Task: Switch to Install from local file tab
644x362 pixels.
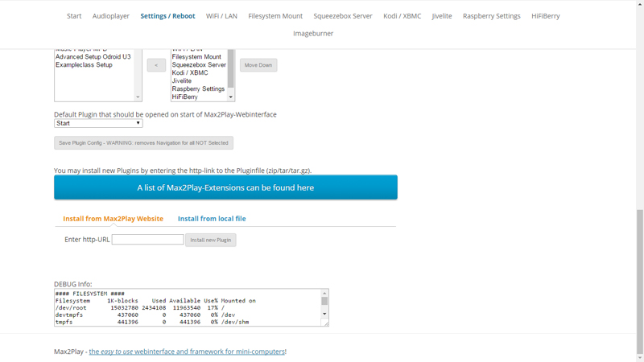Action: click(x=212, y=219)
